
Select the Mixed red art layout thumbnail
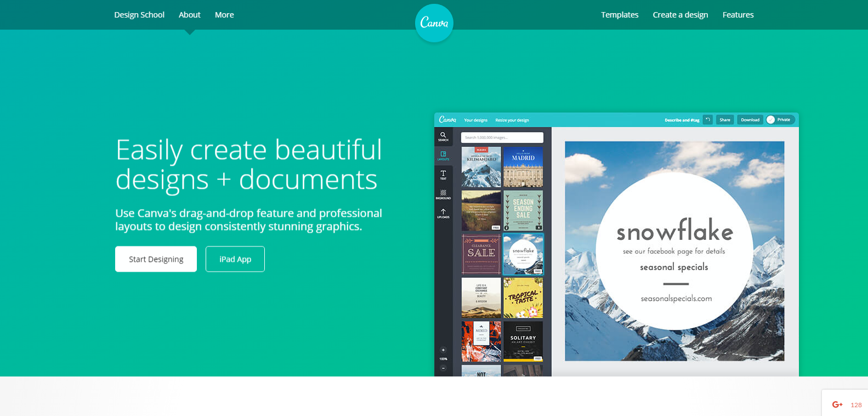point(481,341)
